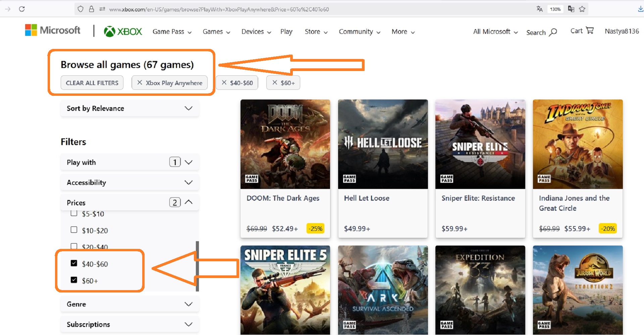Open DOOM: The Dark Ages title link
The height and width of the screenshot is (335, 644).
pyautogui.click(x=283, y=198)
